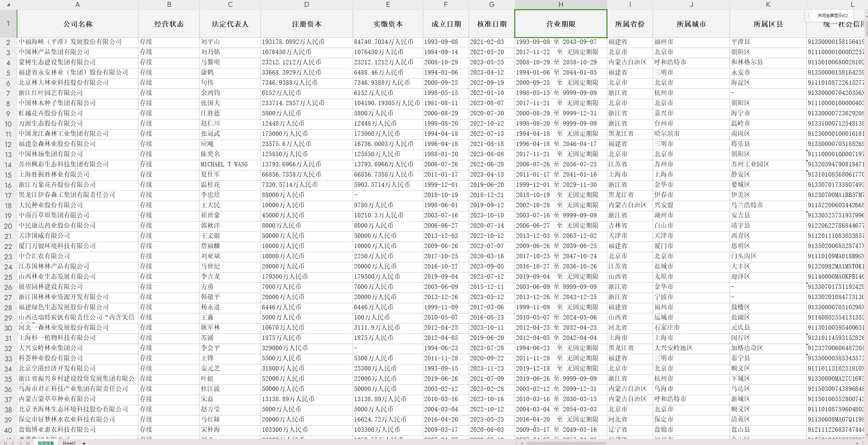
Task: Select column G header
Action: coord(492,5)
